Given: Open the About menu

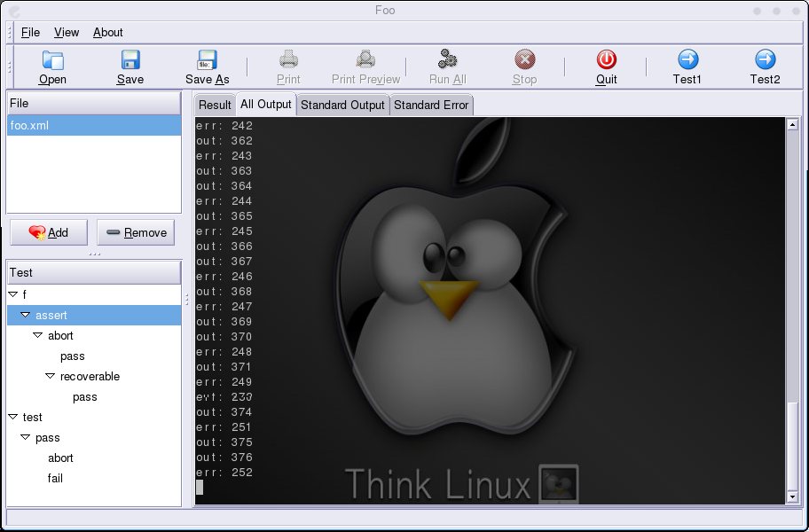Looking at the screenshot, I should point(108,33).
